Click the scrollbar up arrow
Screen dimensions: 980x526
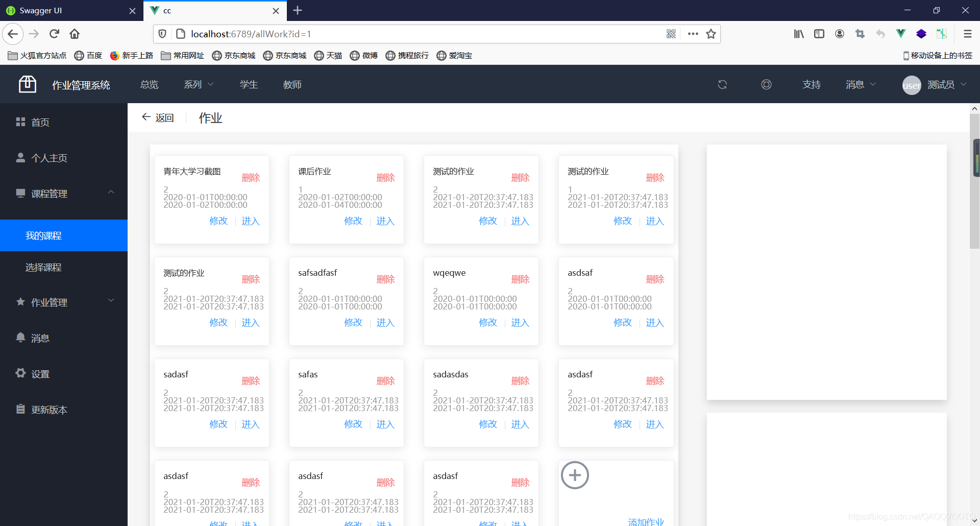974,108
